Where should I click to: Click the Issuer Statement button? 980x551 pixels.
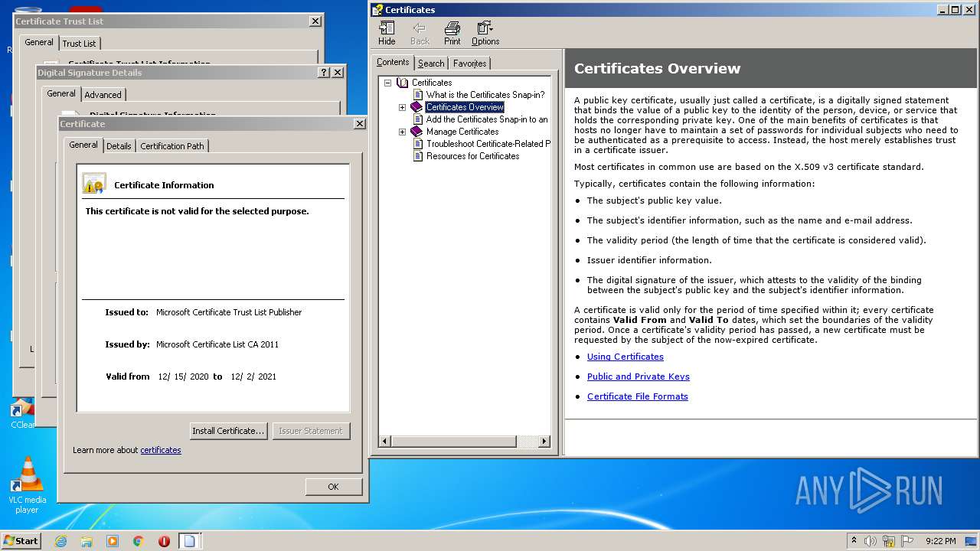click(x=311, y=431)
